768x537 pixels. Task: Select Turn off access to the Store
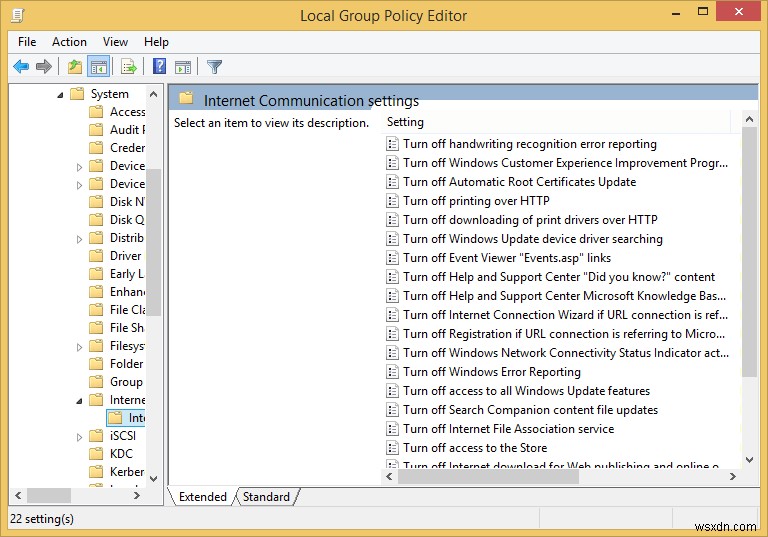pyautogui.click(x=475, y=448)
